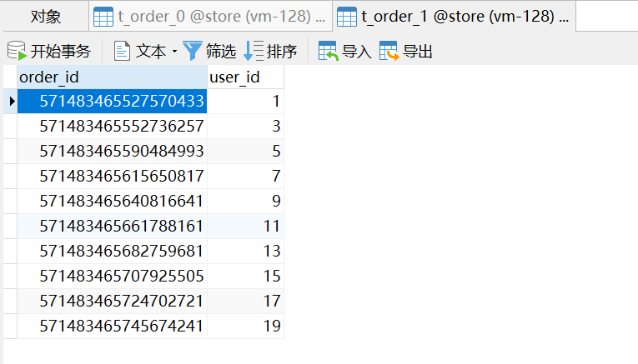This screenshot has height=364, width=638.
Task: Click table icon on t_order_1 tab
Action: [347, 17]
